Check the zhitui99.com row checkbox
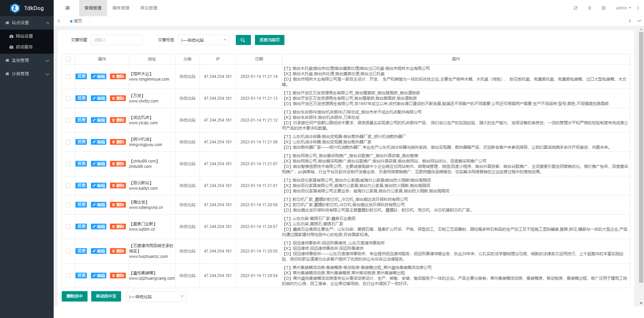Viewport: 644px width, 318px height. 68,164
